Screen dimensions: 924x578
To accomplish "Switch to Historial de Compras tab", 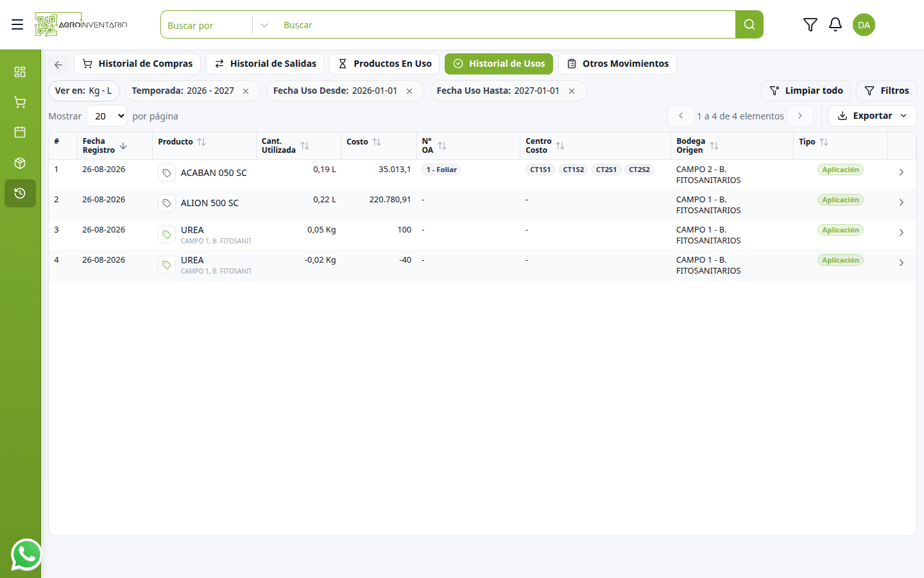I will coord(137,64).
